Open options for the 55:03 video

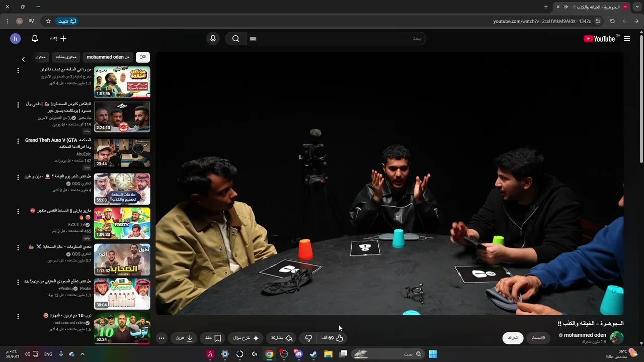(18, 177)
